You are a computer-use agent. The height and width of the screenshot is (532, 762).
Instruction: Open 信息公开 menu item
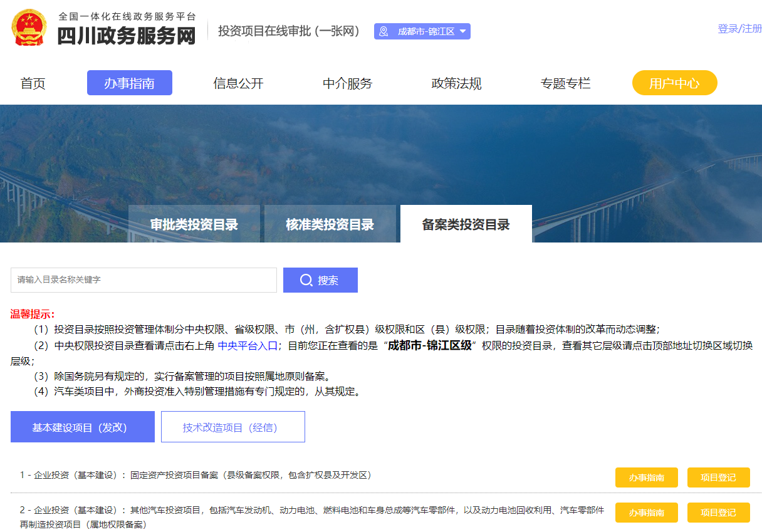238,83
